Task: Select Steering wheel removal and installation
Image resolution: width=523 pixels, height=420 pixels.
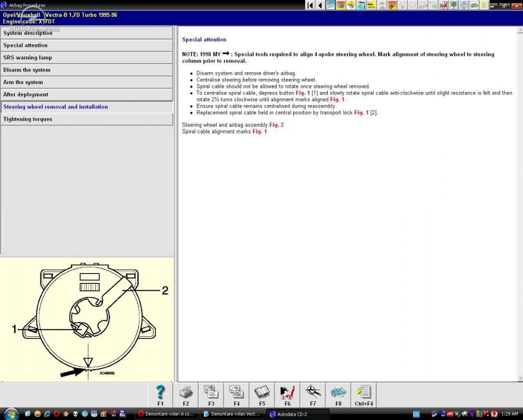Action: pos(87,107)
